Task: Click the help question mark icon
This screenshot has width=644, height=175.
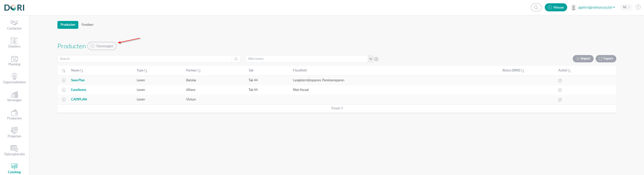Action: [x=638, y=7]
